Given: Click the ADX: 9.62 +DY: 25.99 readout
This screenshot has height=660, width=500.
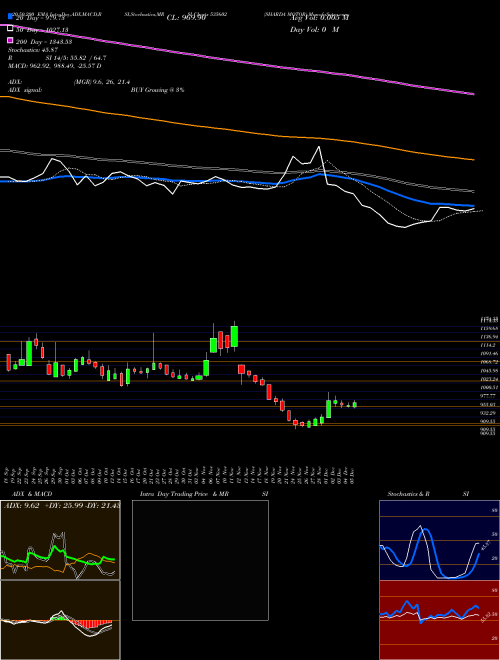Looking at the screenshot, I should (62, 505).
